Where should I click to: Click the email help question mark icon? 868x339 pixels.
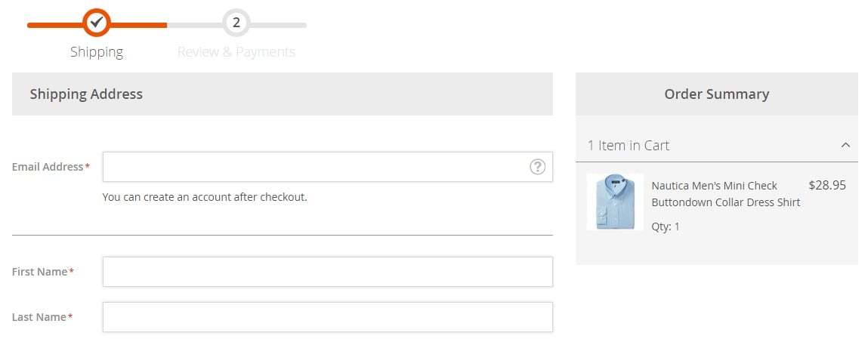pyautogui.click(x=537, y=166)
